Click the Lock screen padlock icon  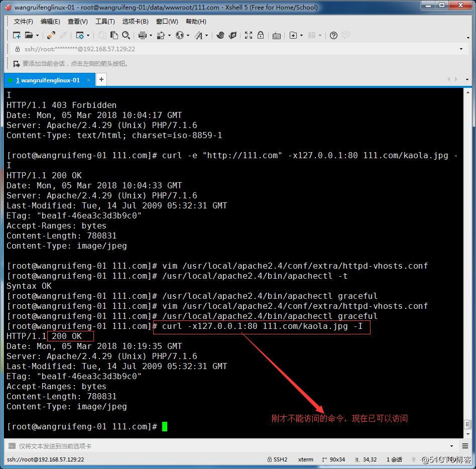(261, 36)
